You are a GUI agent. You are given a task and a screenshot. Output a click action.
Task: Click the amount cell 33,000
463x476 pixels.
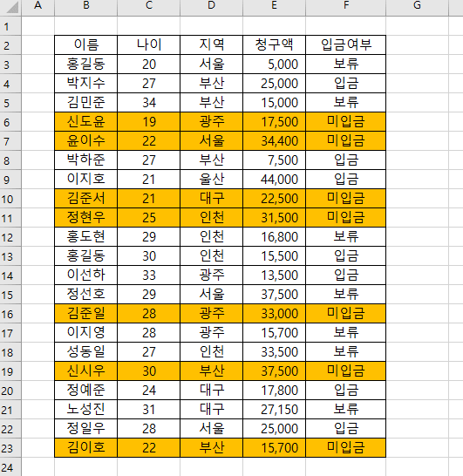click(275, 314)
